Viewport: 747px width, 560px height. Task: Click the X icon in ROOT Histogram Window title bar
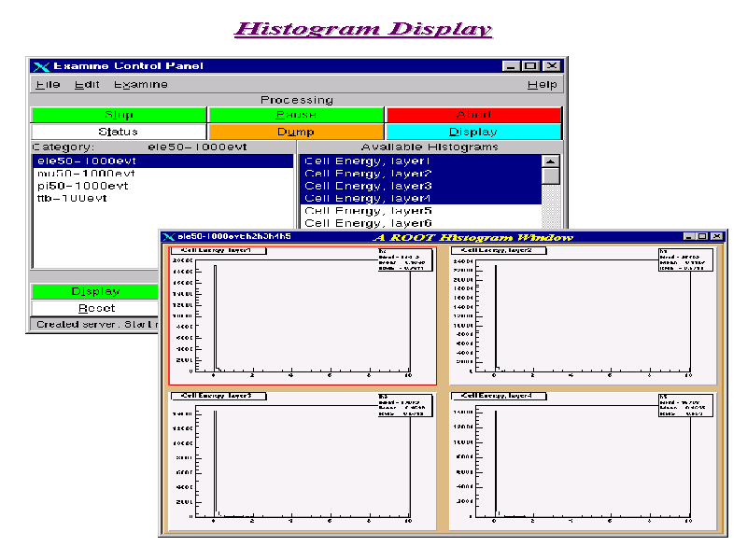point(168,237)
